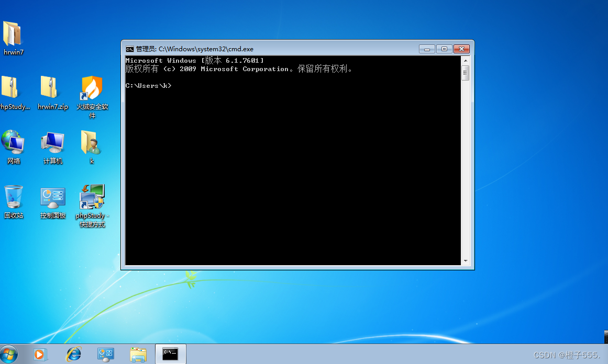The image size is (608, 364).
Task: Launch Internet Explorer from taskbar
Action: click(73, 354)
